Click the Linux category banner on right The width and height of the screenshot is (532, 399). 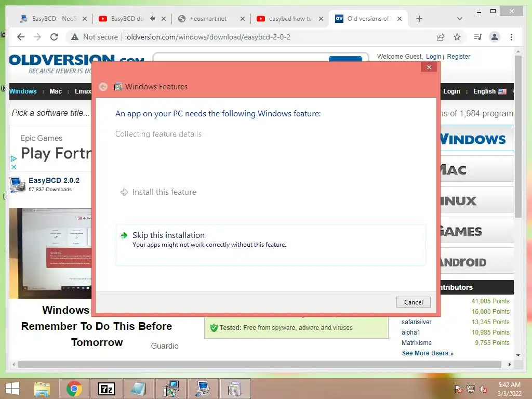pyautogui.click(x=477, y=201)
